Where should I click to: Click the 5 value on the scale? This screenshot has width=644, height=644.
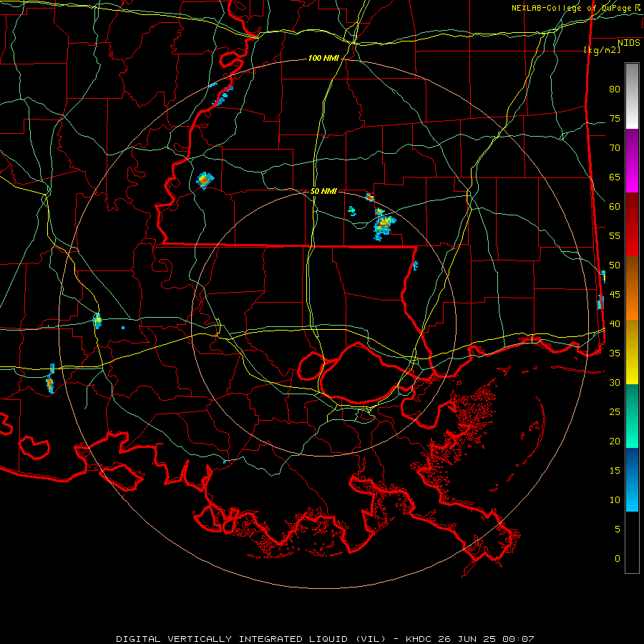click(x=618, y=529)
